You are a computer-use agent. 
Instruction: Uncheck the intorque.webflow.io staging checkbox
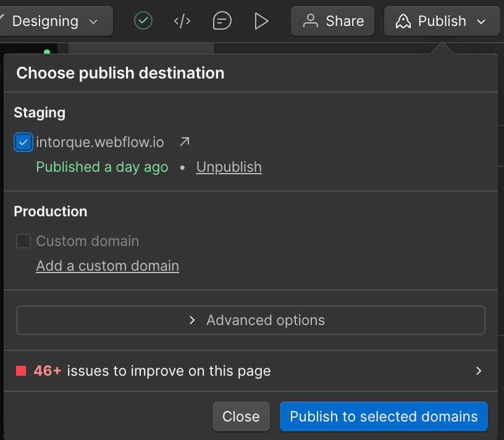tap(23, 142)
